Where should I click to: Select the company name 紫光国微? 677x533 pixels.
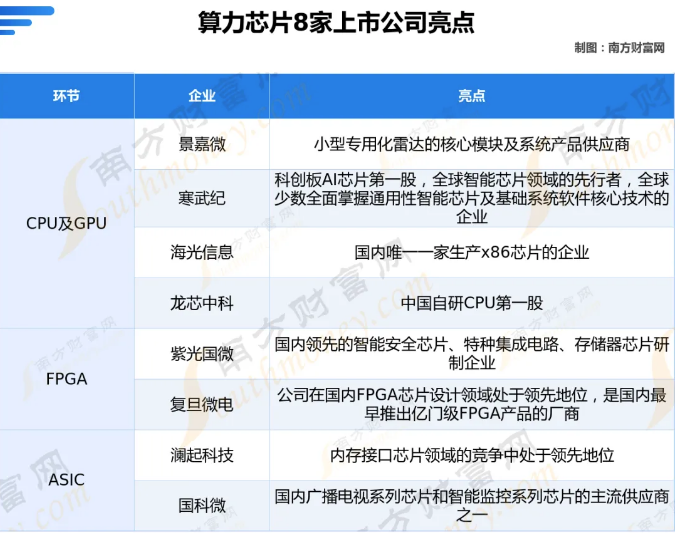202,354
